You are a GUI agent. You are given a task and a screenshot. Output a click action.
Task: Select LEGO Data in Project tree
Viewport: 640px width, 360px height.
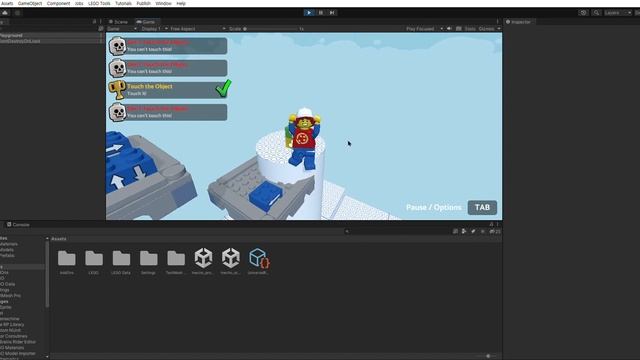[x=7, y=284]
